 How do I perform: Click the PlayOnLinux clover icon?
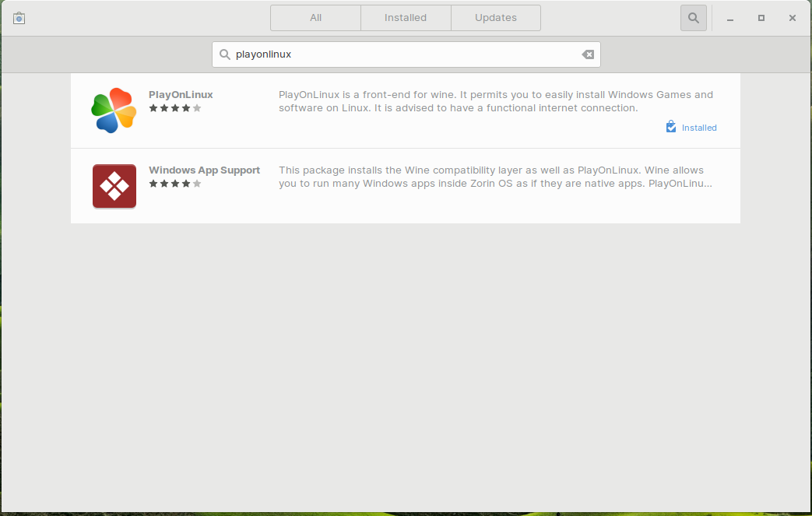click(x=114, y=111)
